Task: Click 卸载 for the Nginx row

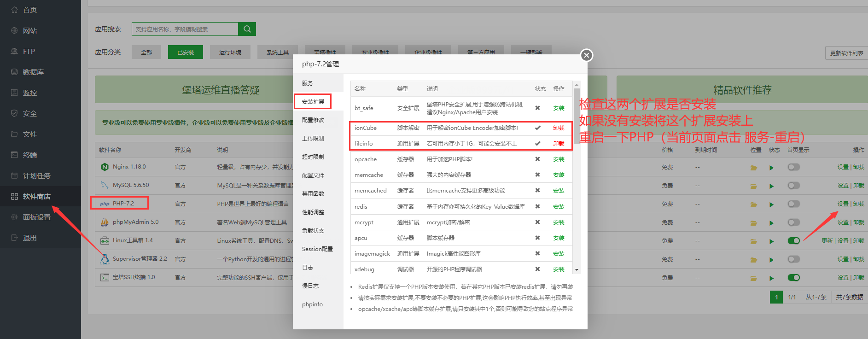Action: point(859,167)
